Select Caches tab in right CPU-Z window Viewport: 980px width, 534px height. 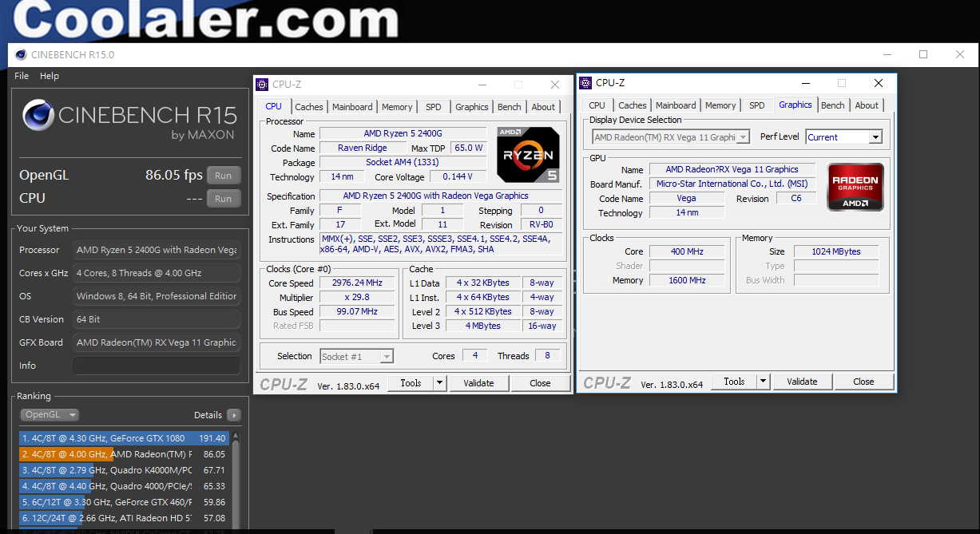633,105
